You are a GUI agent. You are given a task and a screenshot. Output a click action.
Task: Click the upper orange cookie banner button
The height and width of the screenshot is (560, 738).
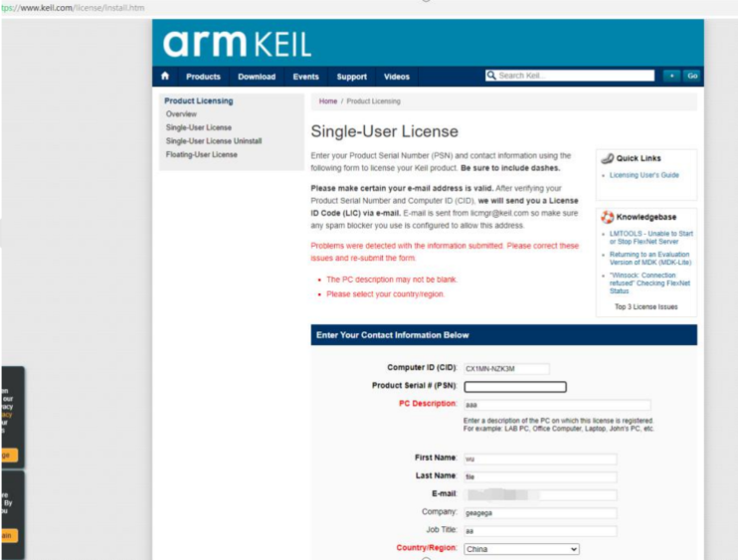point(9,455)
